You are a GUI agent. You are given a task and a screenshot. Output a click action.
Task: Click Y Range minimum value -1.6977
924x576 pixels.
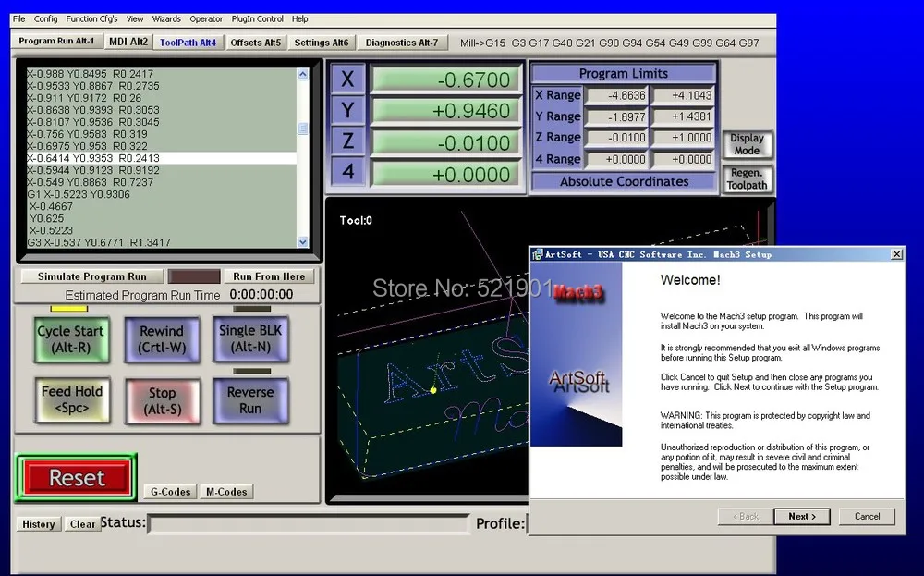616,116
